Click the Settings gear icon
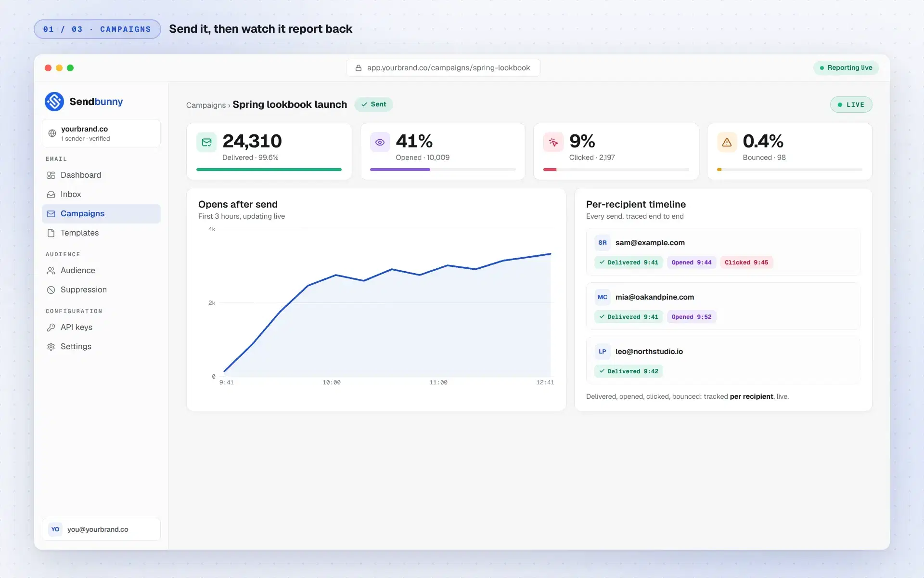 pyautogui.click(x=51, y=347)
